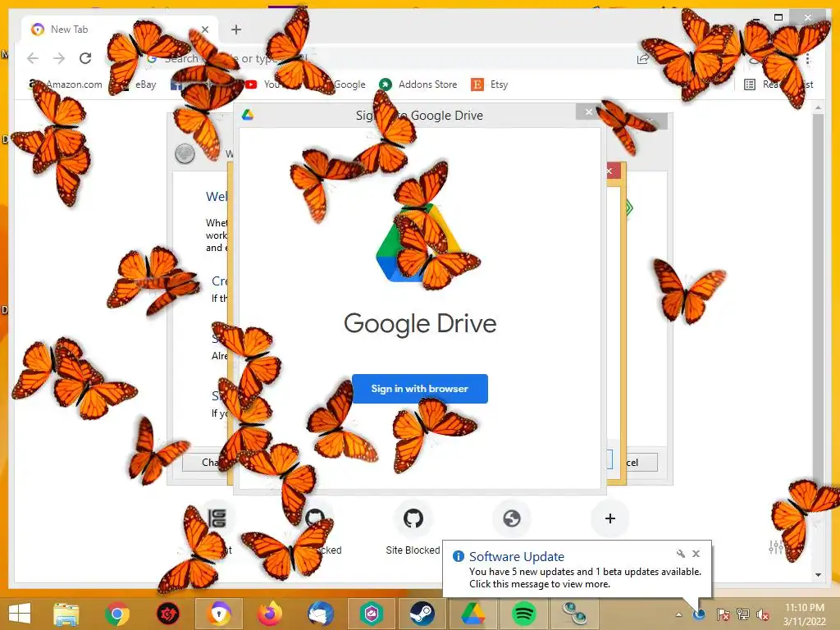Image resolution: width=840 pixels, height=630 pixels.
Task: Click the Cancel button in background dialog
Action: point(636,463)
